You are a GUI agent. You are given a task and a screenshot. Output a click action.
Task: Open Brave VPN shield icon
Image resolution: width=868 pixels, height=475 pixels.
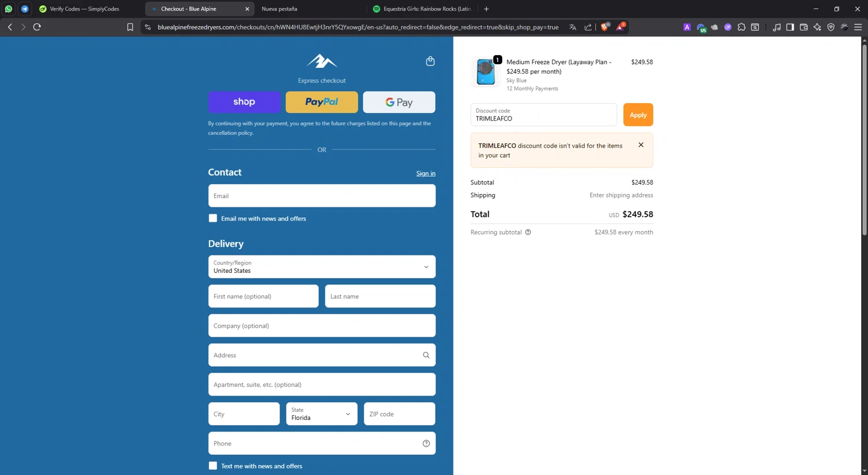click(831, 27)
